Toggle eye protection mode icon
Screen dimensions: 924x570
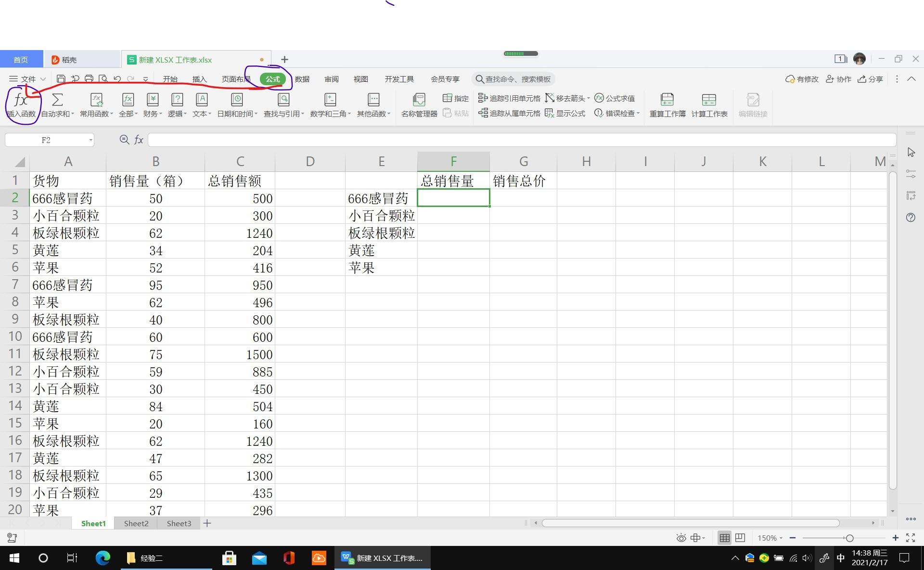[681, 538]
